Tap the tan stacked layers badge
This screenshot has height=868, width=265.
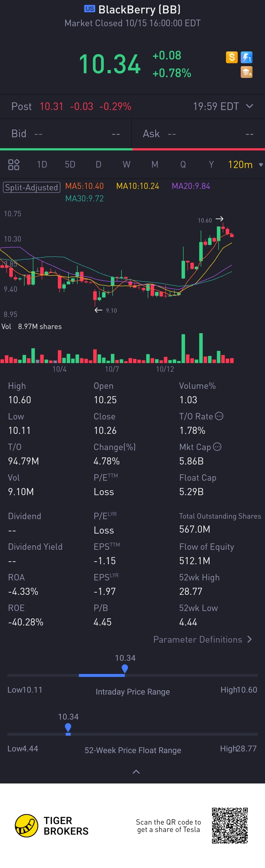[x=246, y=72]
